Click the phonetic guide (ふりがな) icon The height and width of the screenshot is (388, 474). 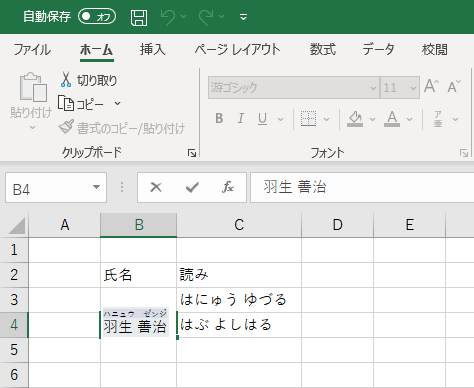click(438, 119)
